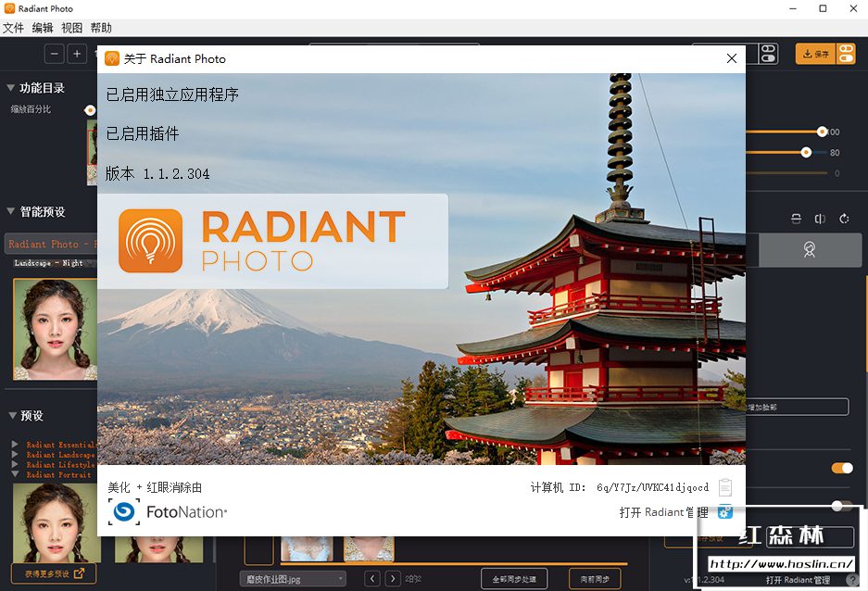
Task: Turn off the orange enabled toggle switch
Action: coord(842,468)
